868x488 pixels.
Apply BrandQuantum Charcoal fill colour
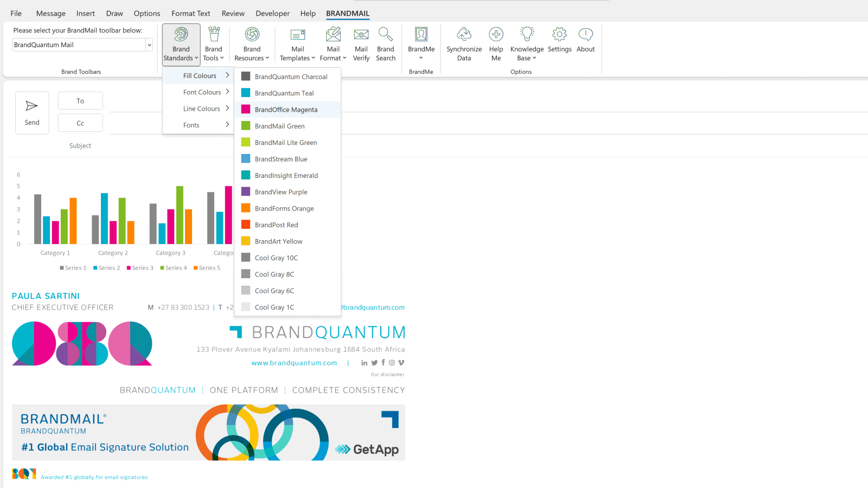click(288, 76)
